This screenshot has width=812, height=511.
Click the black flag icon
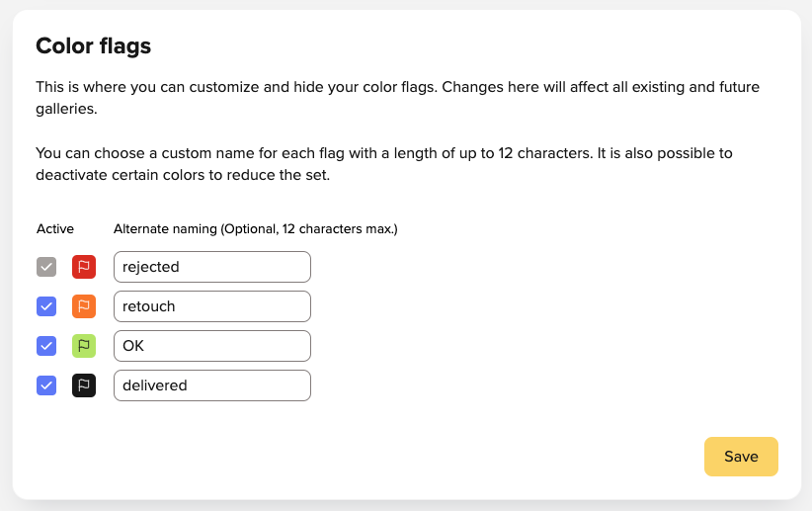(x=84, y=385)
